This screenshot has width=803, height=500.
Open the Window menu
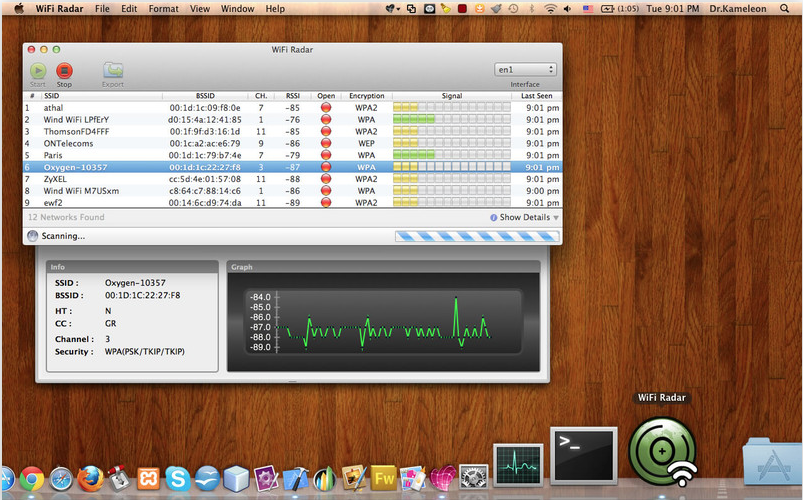[237, 9]
